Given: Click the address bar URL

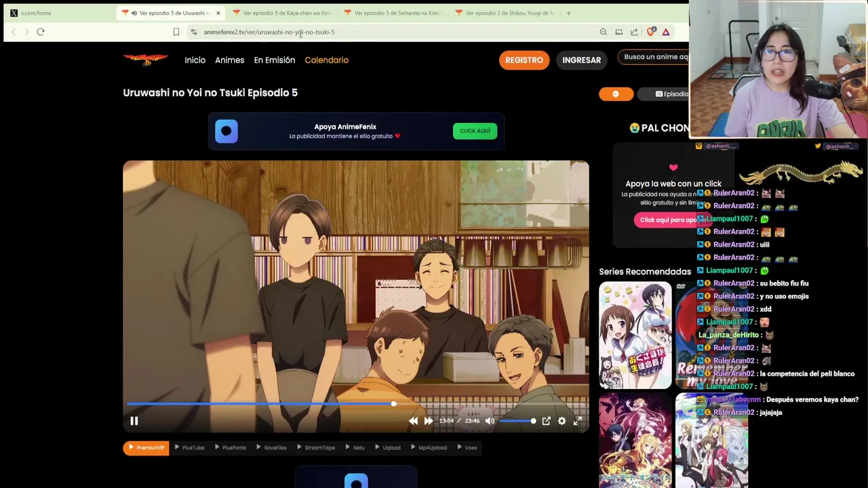Looking at the screenshot, I should click(x=269, y=32).
